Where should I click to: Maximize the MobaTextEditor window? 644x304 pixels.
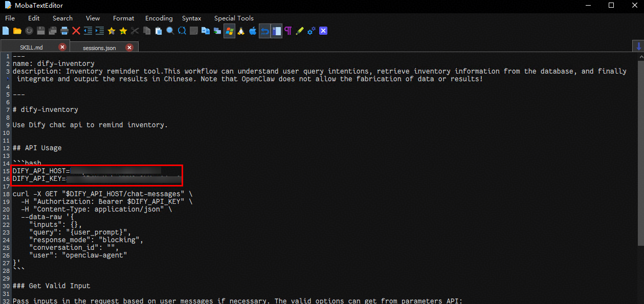(x=611, y=5)
